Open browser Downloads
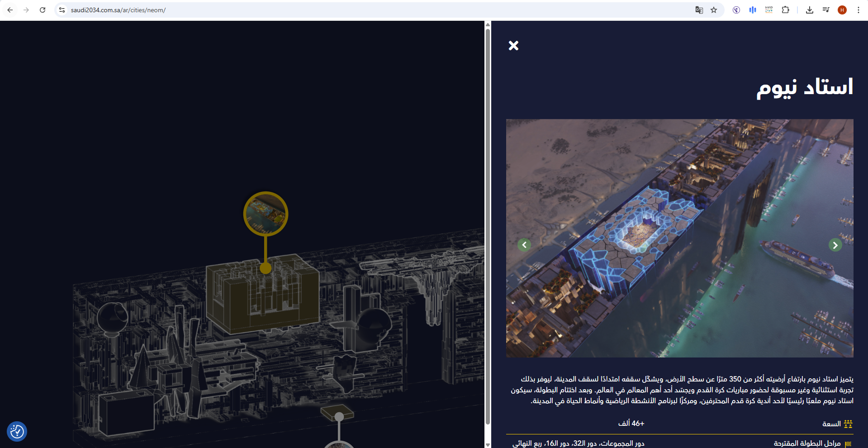The height and width of the screenshot is (448, 868). (810, 10)
